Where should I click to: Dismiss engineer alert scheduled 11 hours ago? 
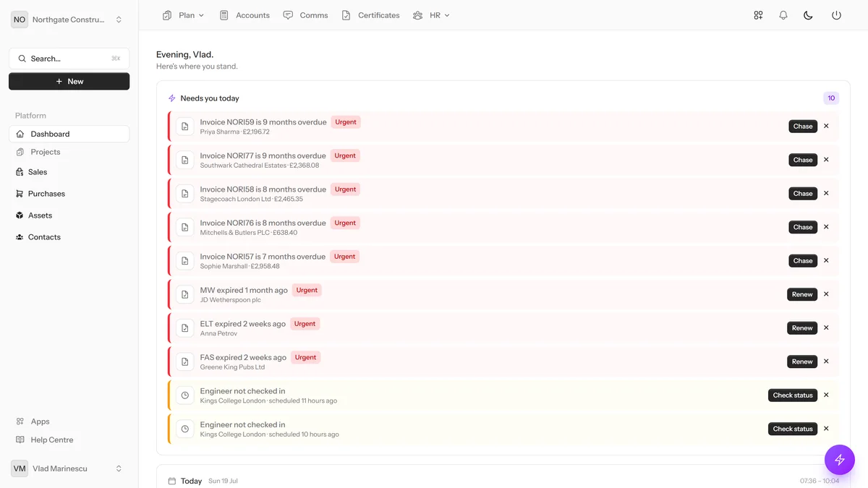[x=826, y=395]
